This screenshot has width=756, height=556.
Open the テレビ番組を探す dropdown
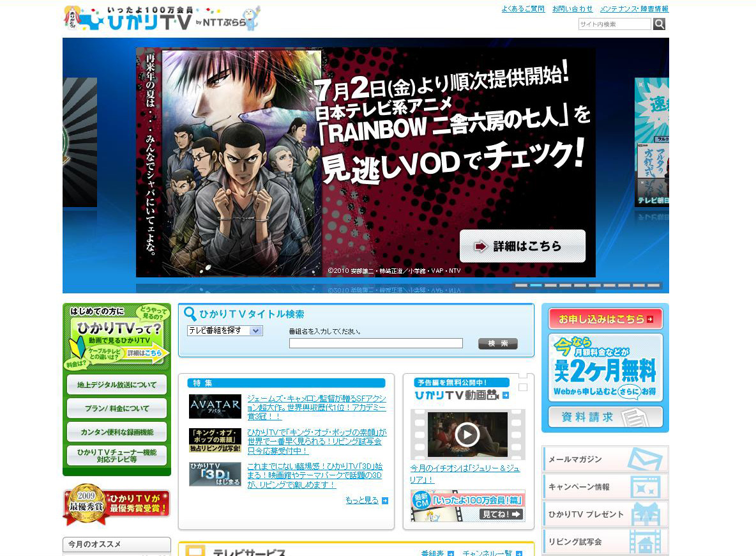pyautogui.click(x=225, y=330)
